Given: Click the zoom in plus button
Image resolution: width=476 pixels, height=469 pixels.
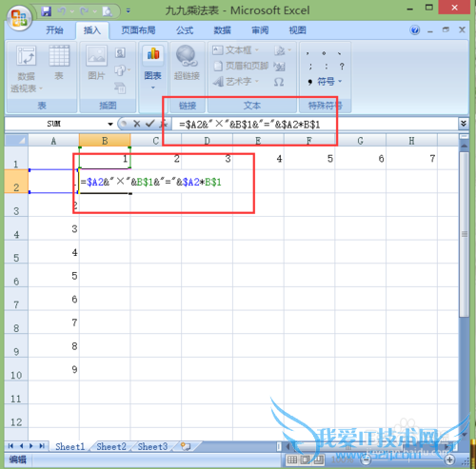Looking at the screenshot, I should coord(449,459).
